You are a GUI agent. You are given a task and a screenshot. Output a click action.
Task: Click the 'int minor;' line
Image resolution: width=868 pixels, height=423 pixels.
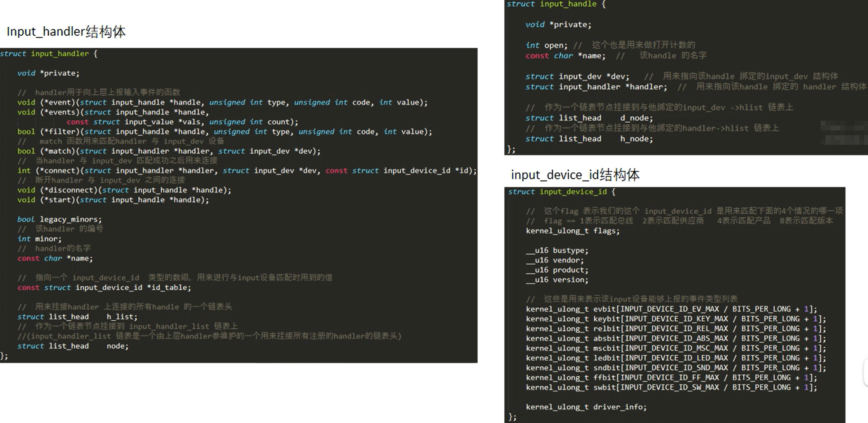coord(39,239)
